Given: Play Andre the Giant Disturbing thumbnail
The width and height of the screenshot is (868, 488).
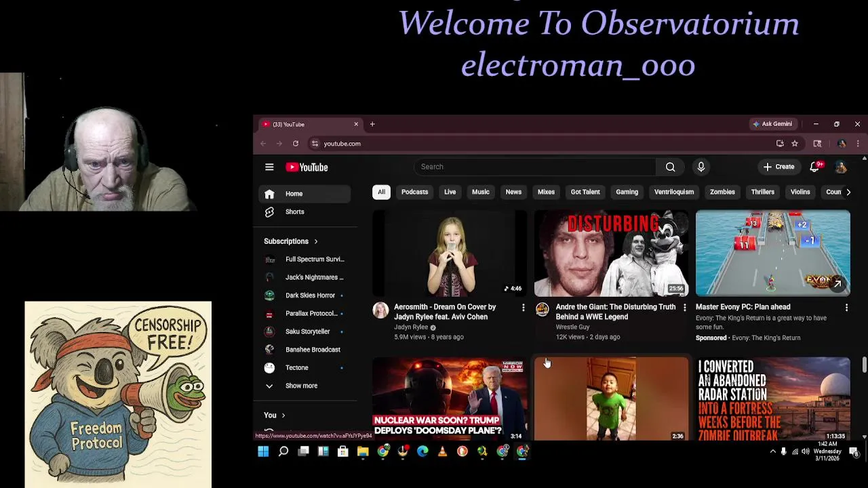Looking at the screenshot, I should click(611, 253).
